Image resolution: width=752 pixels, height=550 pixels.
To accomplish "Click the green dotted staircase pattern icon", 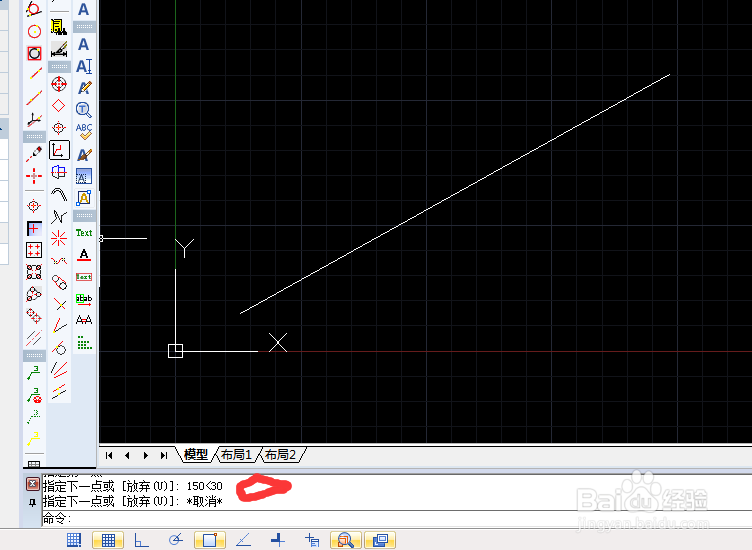I will [x=84, y=342].
